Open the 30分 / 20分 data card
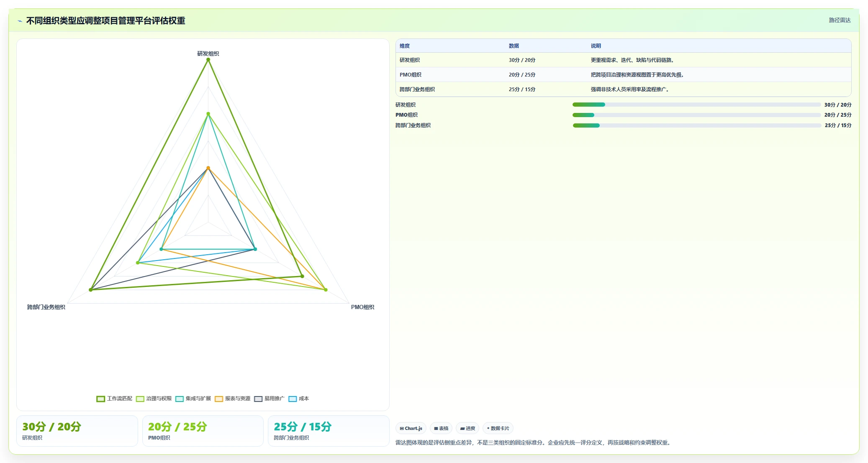The width and height of the screenshot is (868, 463). coord(77,431)
